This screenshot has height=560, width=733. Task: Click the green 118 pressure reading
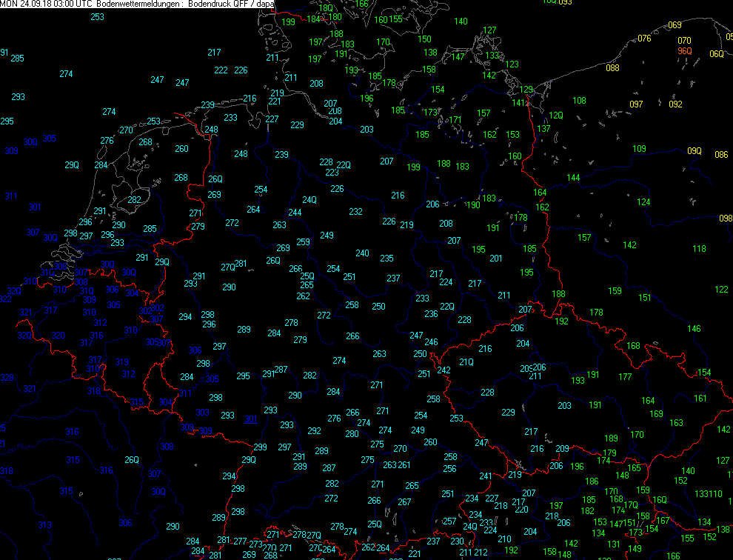click(x=699, y=249)
